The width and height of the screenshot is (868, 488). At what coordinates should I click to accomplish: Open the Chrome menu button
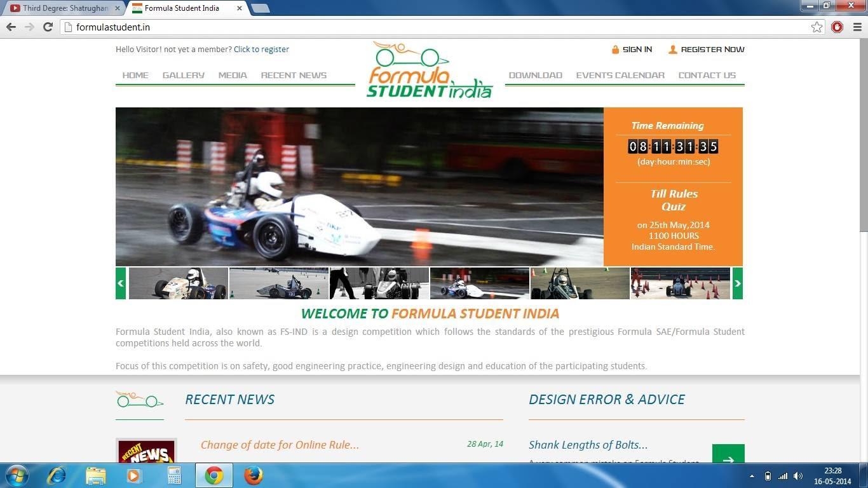tap(857, 27)
